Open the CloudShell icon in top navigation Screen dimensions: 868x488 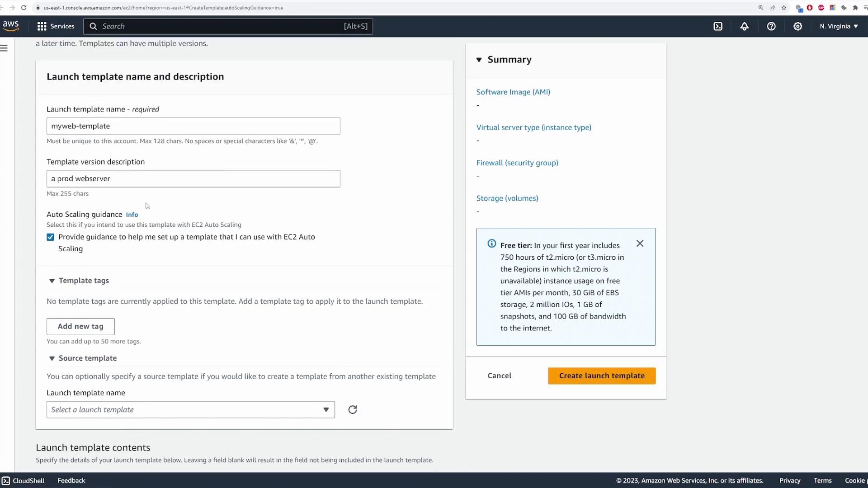(x=718, y=26)
